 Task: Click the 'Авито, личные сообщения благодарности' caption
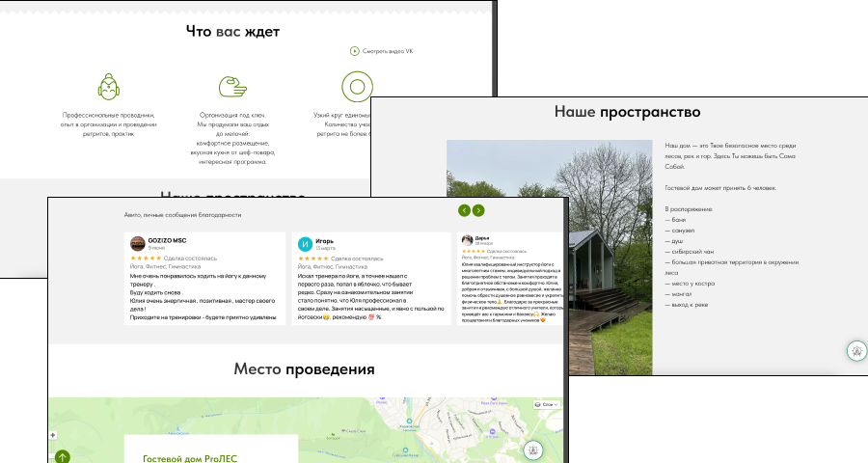182,215
